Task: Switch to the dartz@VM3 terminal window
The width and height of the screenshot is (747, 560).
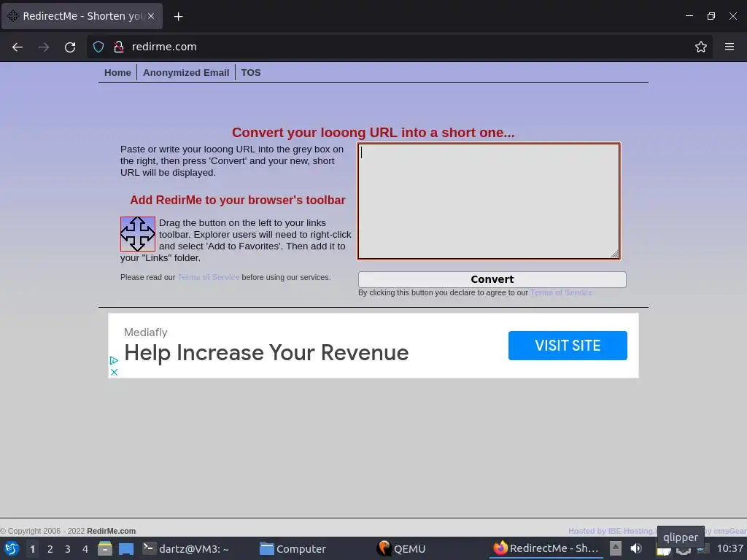Action: tap(186, 548)
